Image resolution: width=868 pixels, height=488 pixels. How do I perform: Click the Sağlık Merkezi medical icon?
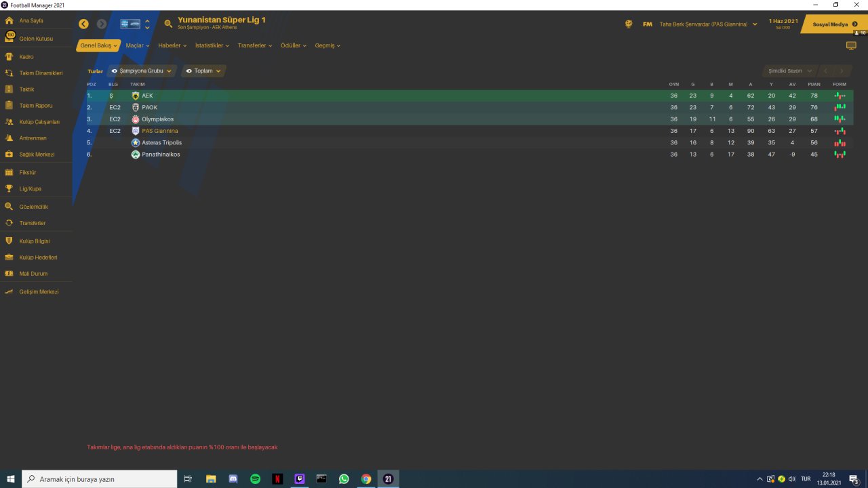coord(9,155)
